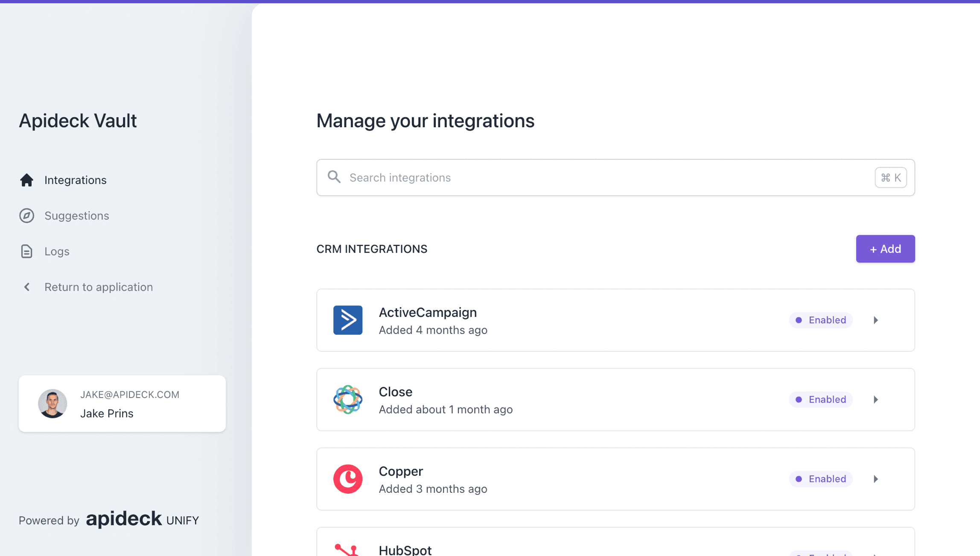980x556 pixels.
Task: Click the CRM INTEGRATIONS heading
Action: point(371,249)
